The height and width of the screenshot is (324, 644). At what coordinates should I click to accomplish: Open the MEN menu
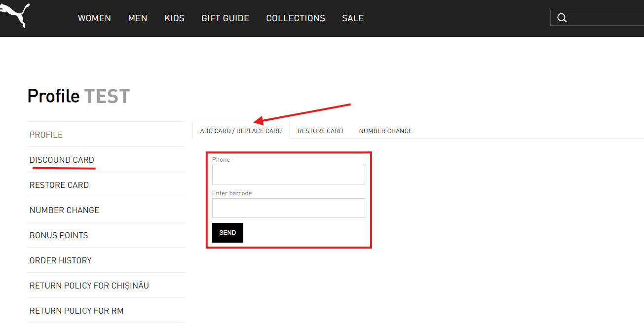pyautogui.click(x=138, y=18)
